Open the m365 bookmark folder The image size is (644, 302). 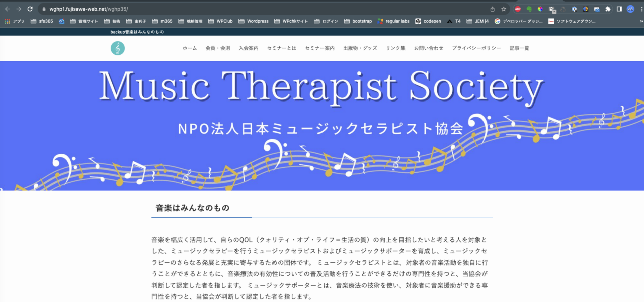(162, 21)
